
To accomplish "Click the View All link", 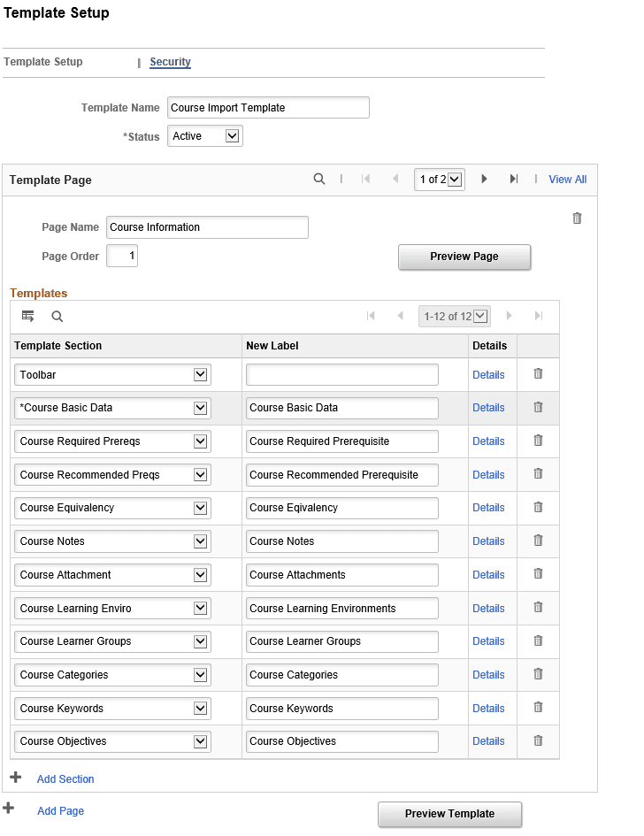I will click(x=567, y=180).
